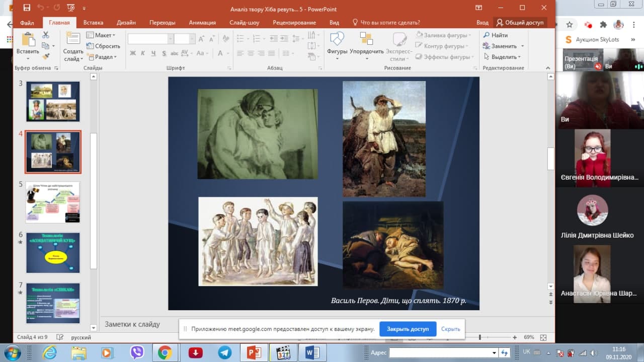Open the Файл menu
Viewport: 644px width, 362px height.
point(27,23)
